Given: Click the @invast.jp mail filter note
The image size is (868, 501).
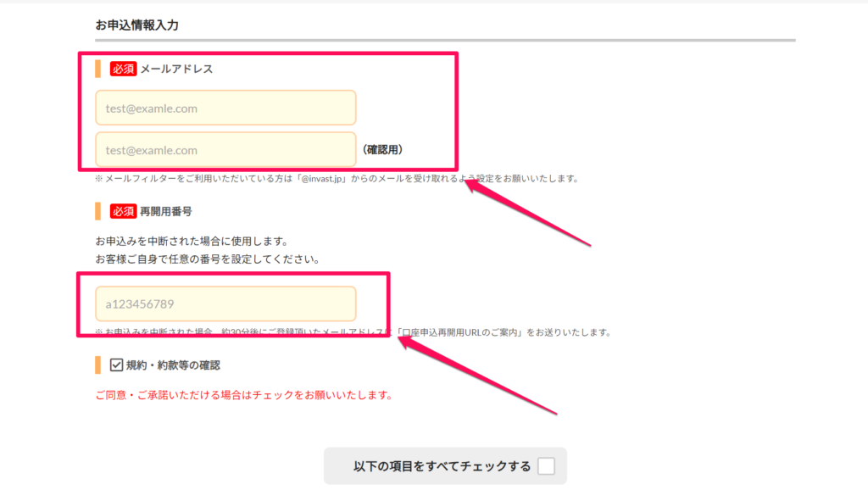Looking at the screenshot, I should coord(337,179).
